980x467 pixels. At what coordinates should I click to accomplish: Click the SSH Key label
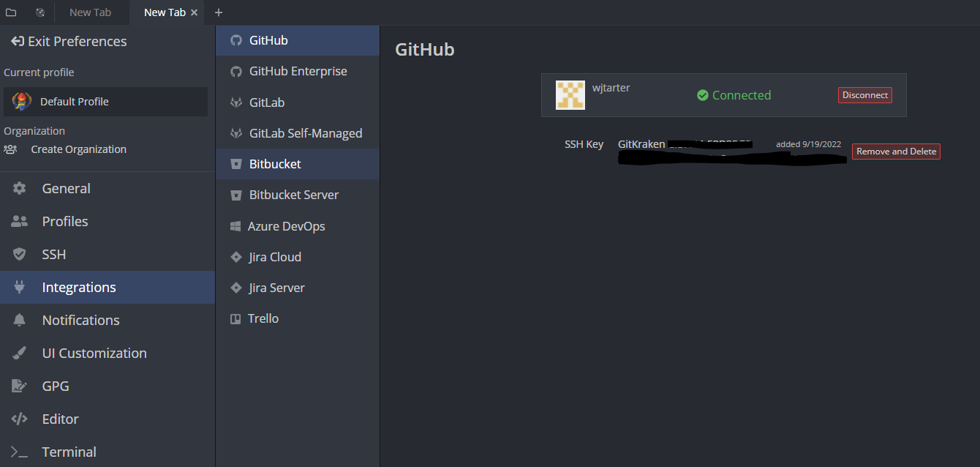coord(584,144)
